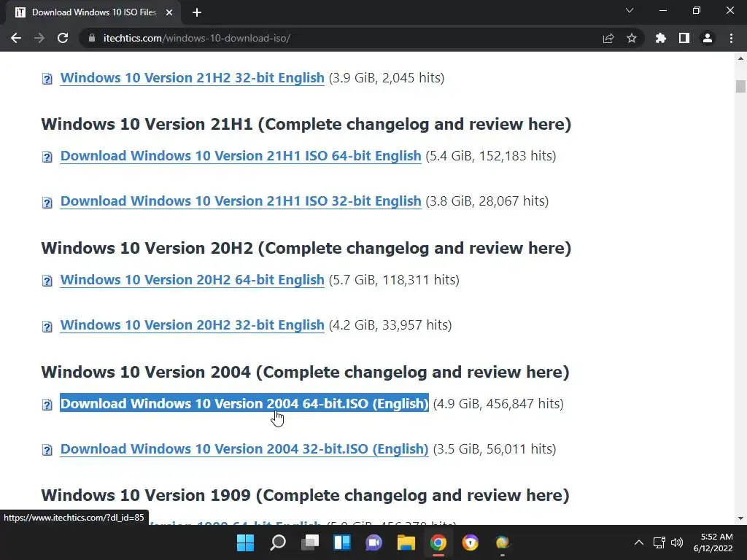The height and width of the screenshot is (560, 747).
Task: Click file icon beside 20H2 64-bit link
Action: pyautogui.click(x=47, y=281)
